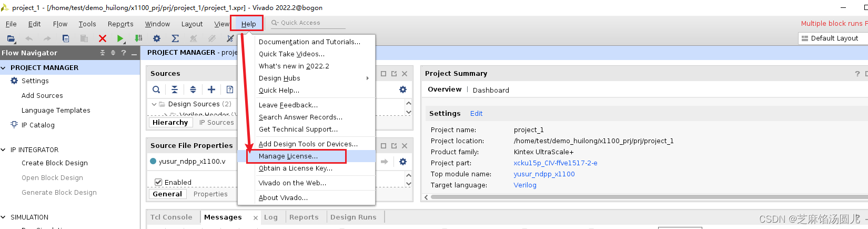
Task: Click the Sources file info icon
Action: tap(230, 89)
